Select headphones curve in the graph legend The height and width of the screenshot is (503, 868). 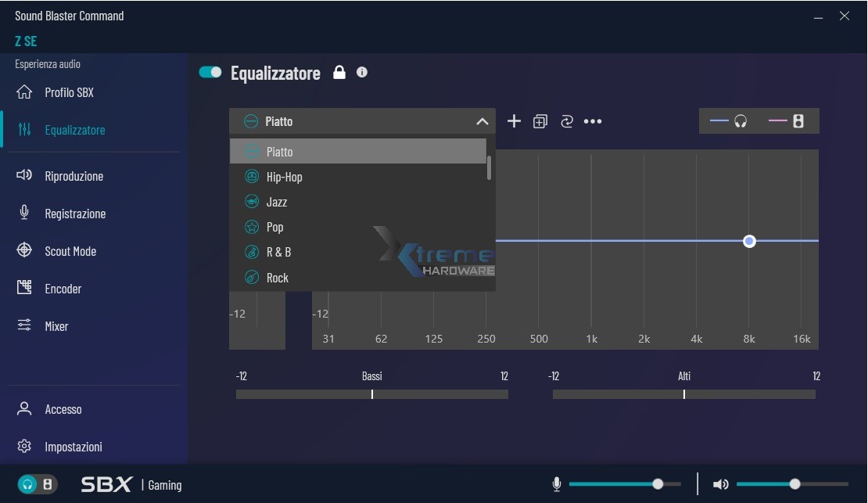[729, 121]
